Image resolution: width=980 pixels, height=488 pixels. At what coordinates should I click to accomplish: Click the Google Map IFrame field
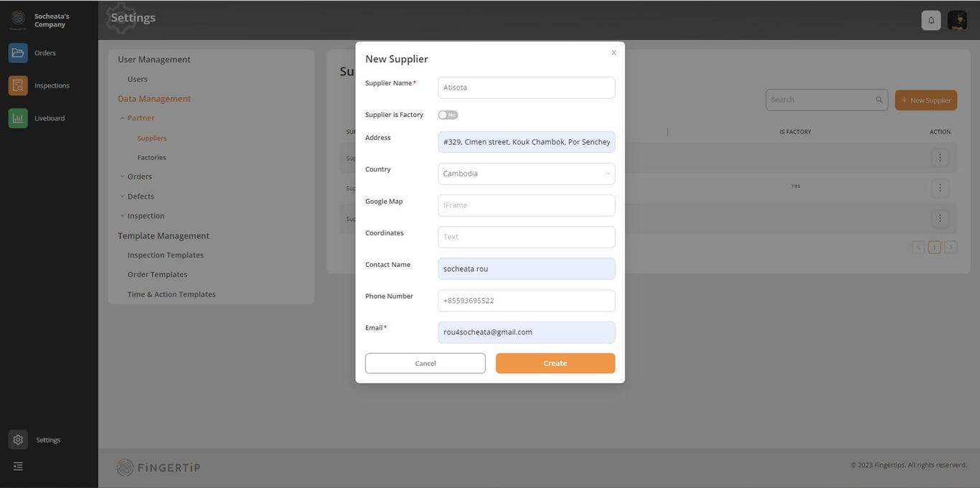pos(527,205)
